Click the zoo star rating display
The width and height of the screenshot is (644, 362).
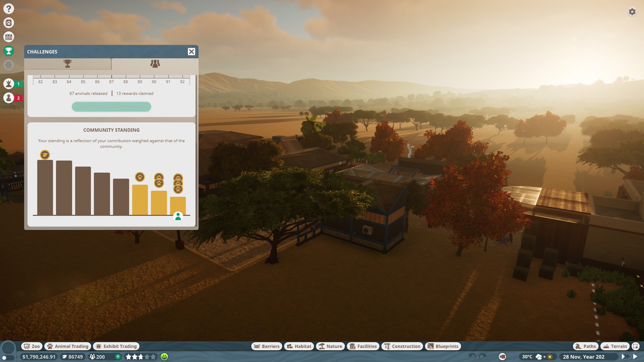(x=141, y=357)
